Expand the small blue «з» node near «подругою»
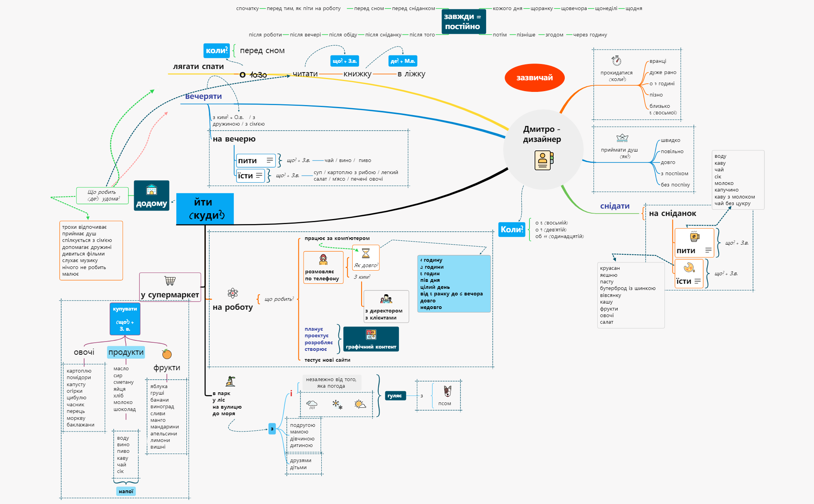The height and width of the screenshot is (504, 814). pos(272,429)
